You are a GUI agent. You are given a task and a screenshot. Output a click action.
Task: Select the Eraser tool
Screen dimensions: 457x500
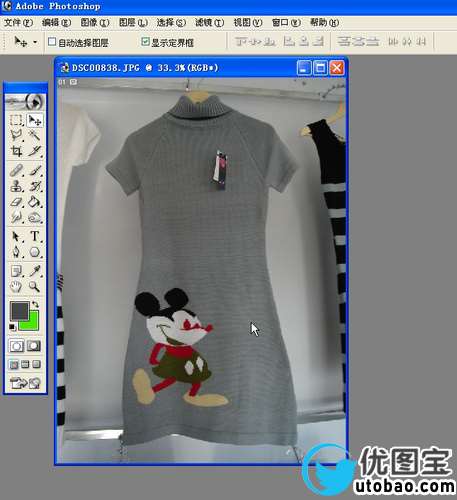pos(16,202)
